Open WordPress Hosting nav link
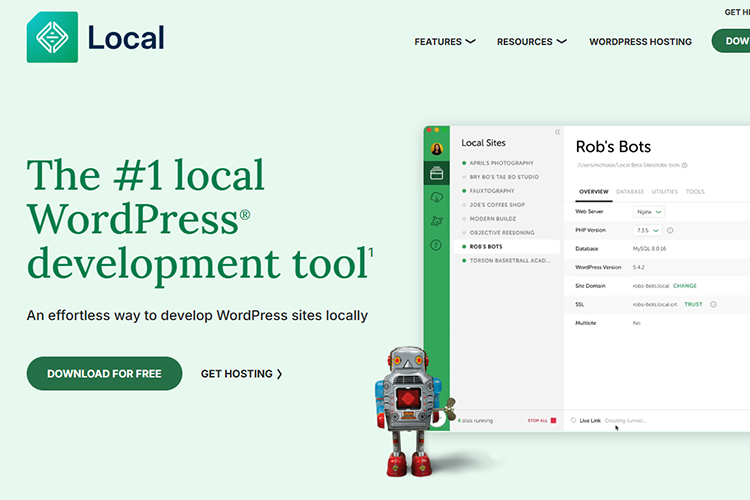 tap(640, 42)
